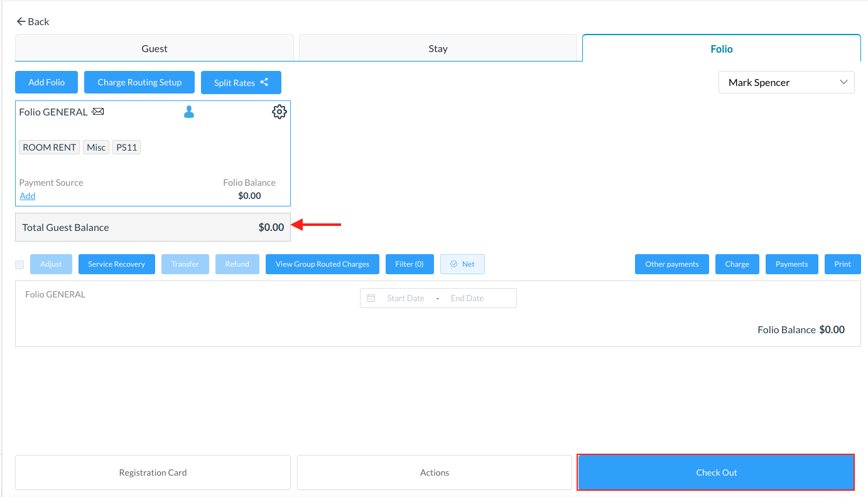Viewport: 868px width, 497px height.
Task: Click the Add payment source link
Action: click(x=28, y=196)
